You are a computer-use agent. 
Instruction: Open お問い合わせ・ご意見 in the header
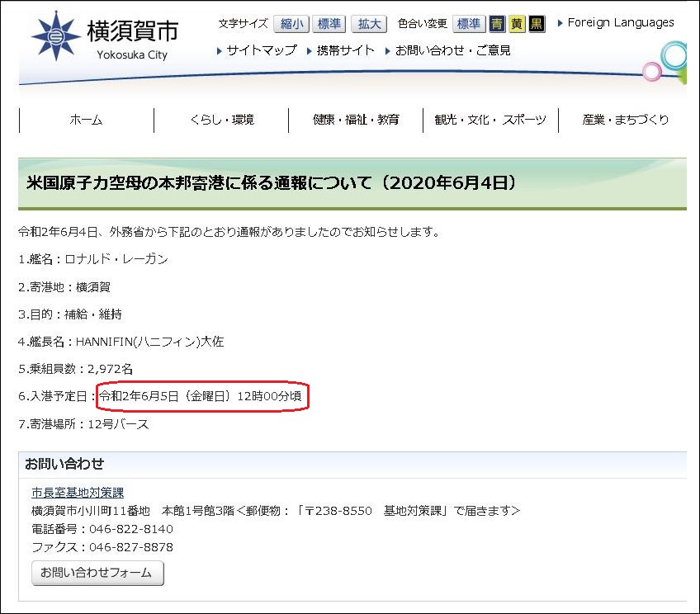tap(452, 50)
